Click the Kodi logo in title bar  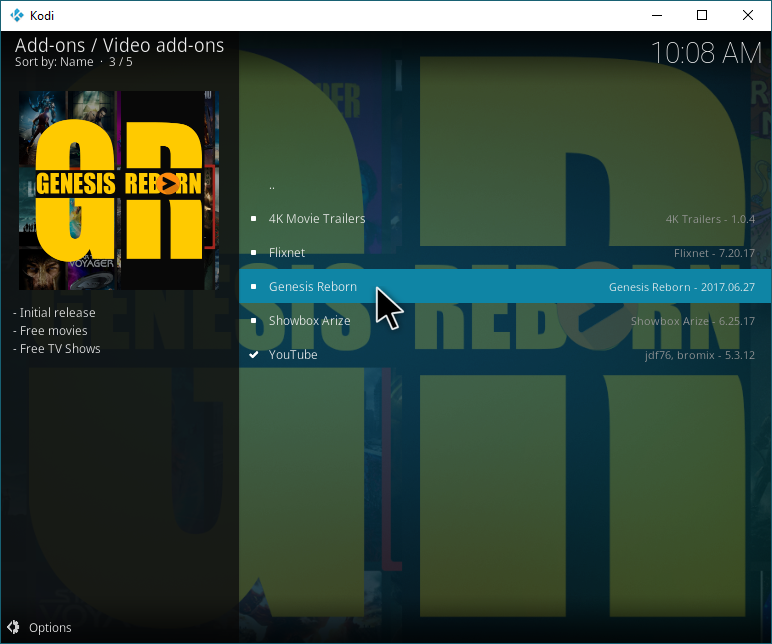[17, 15]
